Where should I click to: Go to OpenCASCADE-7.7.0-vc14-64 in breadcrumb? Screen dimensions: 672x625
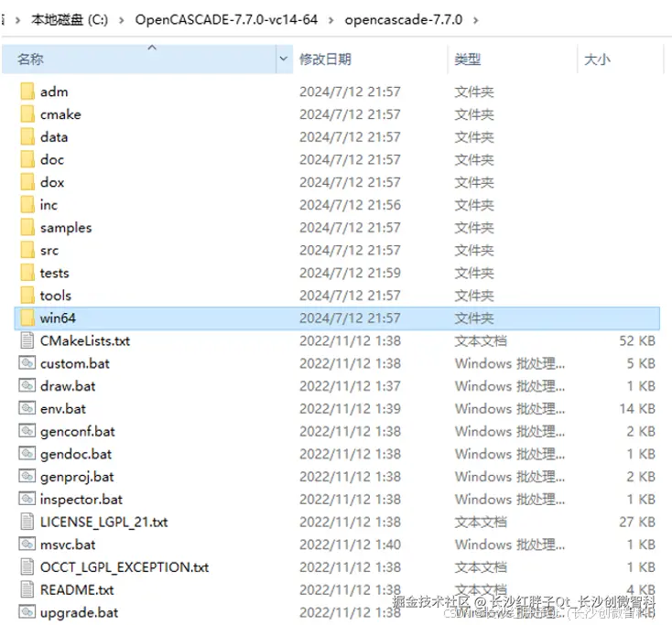226,20
